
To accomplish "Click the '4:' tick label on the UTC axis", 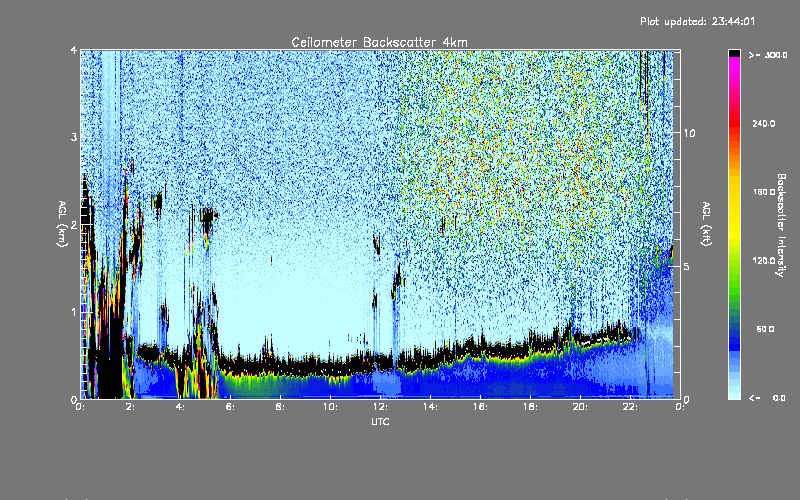I will [x=180, y=407].
